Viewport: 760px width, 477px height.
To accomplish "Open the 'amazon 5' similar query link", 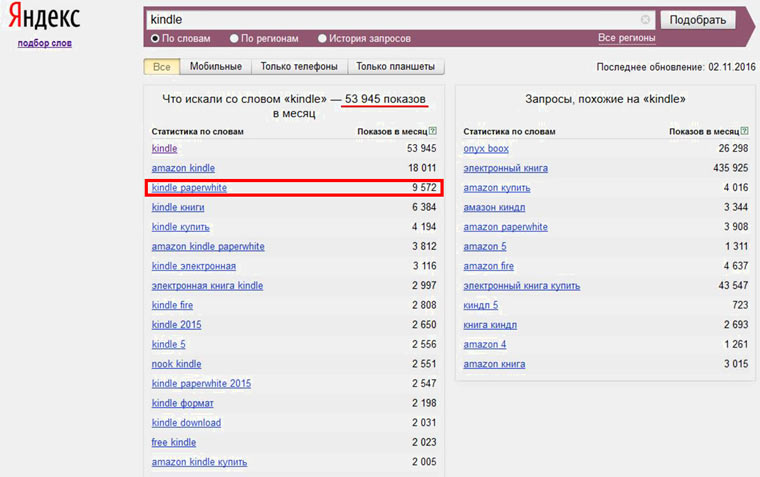I will tap(485, 246).
